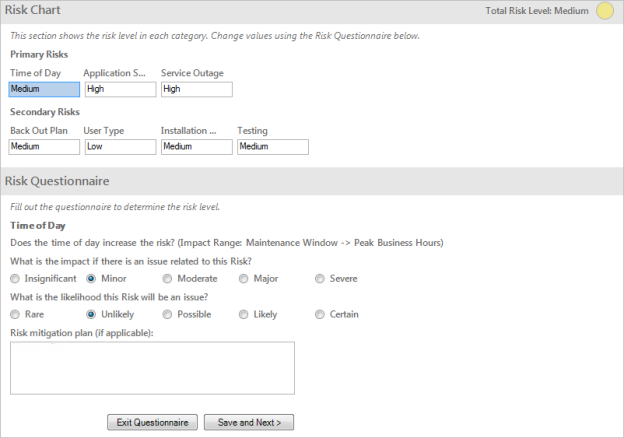Screen dimensions: 624x438
Task: Click the Back Out Plan risk field
Action: [44, 147]
